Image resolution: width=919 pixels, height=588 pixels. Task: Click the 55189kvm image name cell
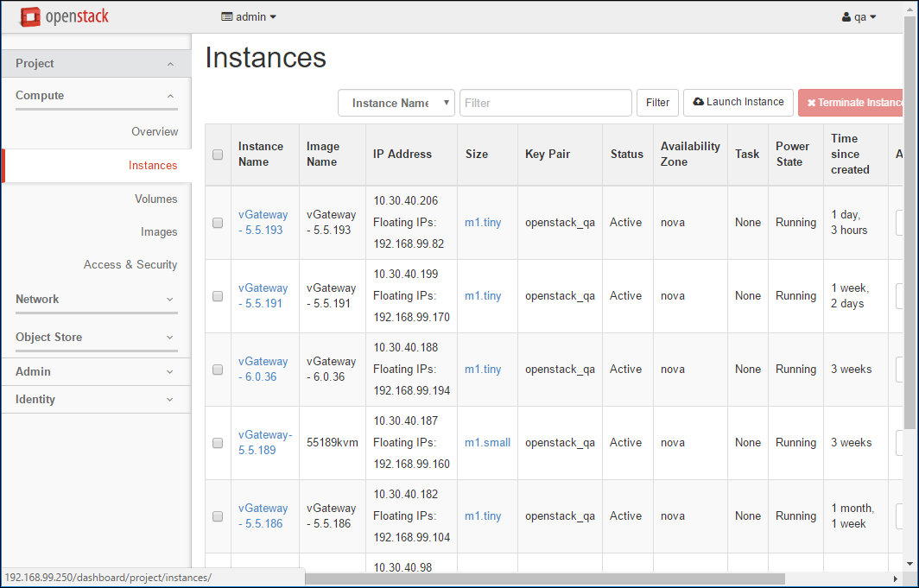point(333,442)
